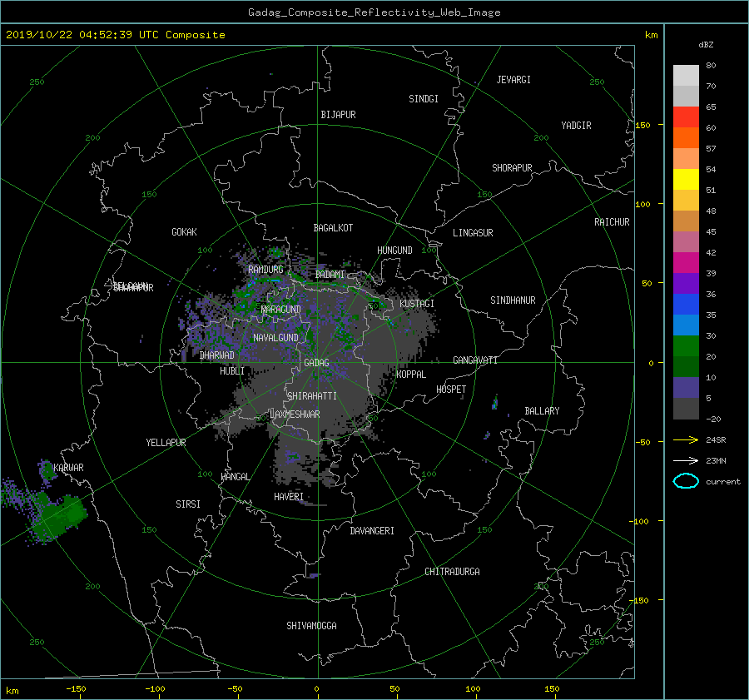Image resolution: width=749 pixels, height=700 pixels.
Task: Click the small echo west of Ballary
Action: coord(495,403)
